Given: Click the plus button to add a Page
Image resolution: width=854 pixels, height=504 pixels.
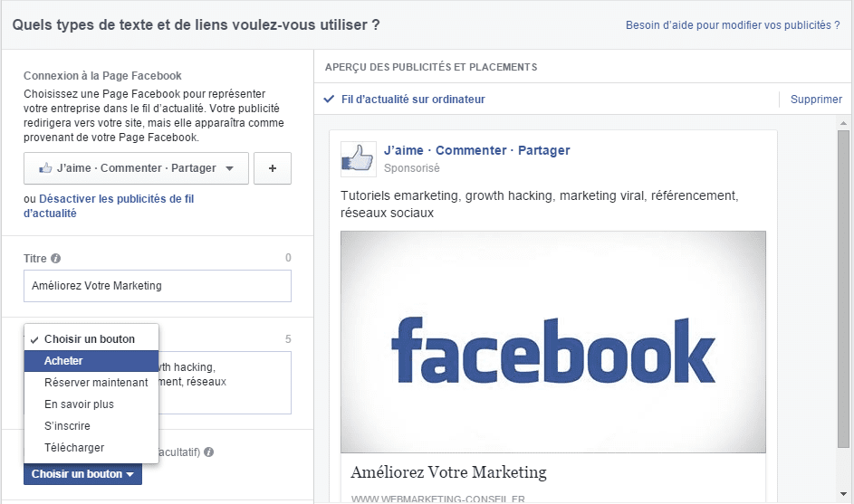Looking at the screenshot, I should pos(273,168).
